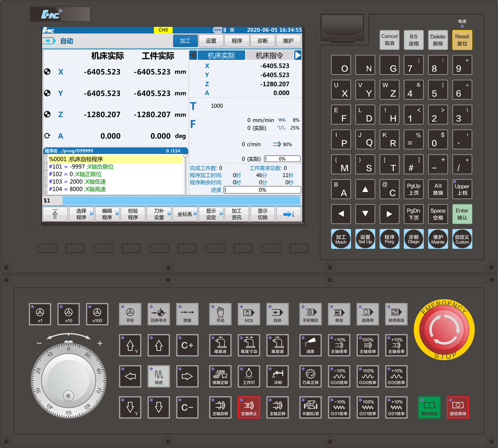Click the feed override rotary dial
This screenshot has width=498, height=448.
point(68,381)
